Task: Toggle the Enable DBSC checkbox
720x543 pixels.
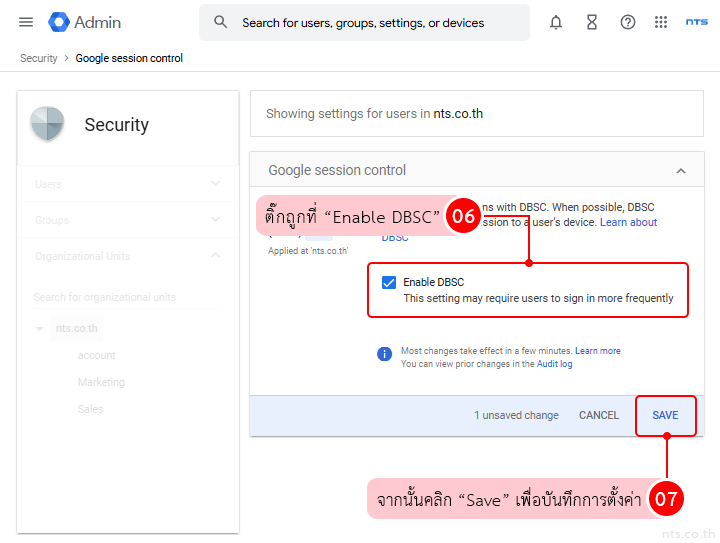Action: [x=389, y=282]
